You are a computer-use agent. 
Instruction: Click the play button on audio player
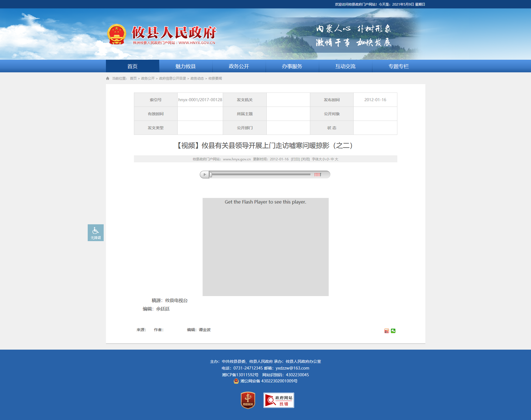tap(205, 175)
